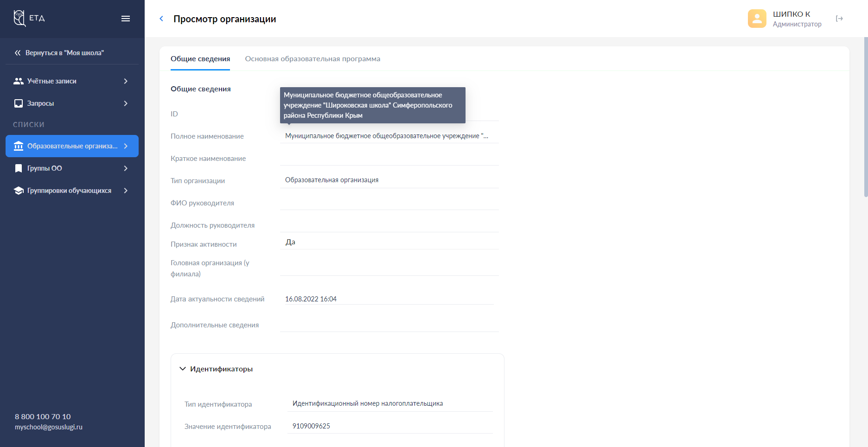Click the Группировки обучающихся graduation cap icon

coord(19,191)
